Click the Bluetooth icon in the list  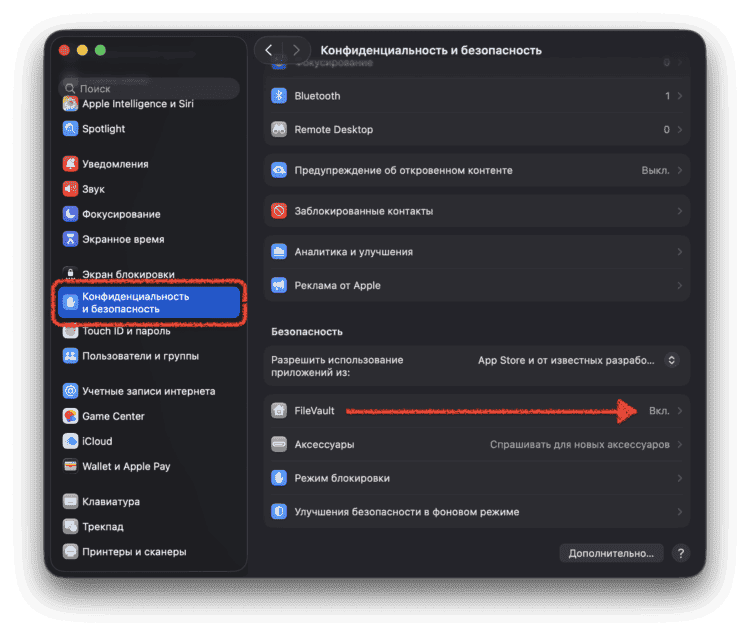(279, 96)
